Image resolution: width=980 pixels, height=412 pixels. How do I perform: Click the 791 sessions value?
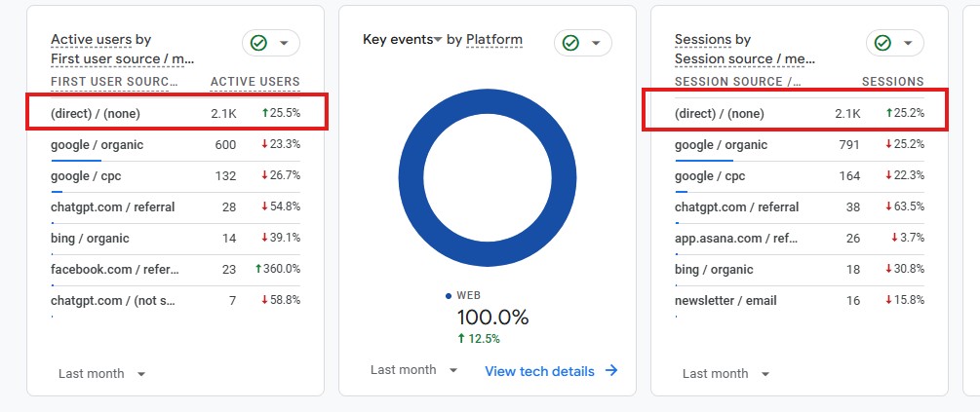tap(849, 145)
